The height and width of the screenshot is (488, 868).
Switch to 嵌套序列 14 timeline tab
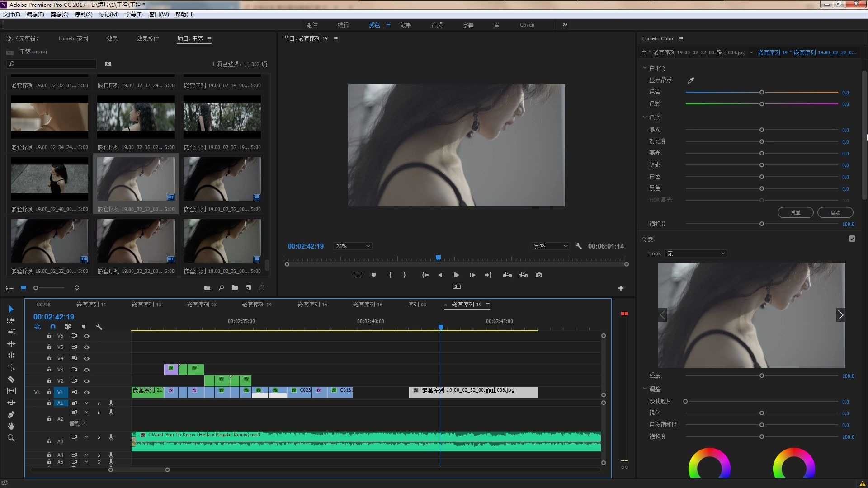click(x=257, y=305)
